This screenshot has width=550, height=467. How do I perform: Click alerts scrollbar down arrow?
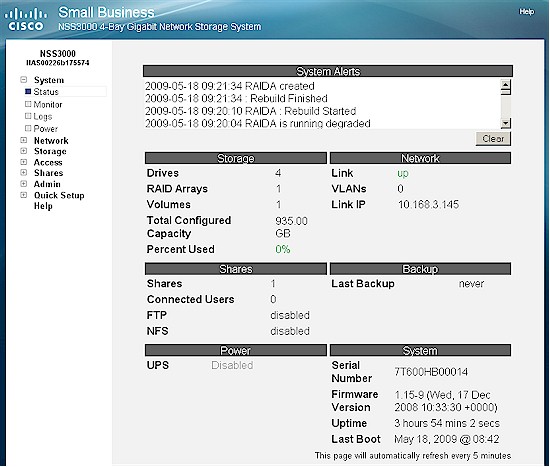coord(505,123)
